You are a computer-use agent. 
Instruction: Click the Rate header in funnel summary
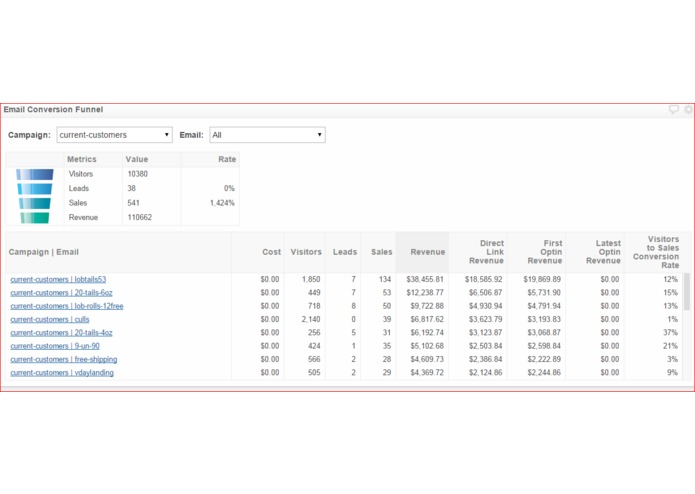[x=227, y=159]
